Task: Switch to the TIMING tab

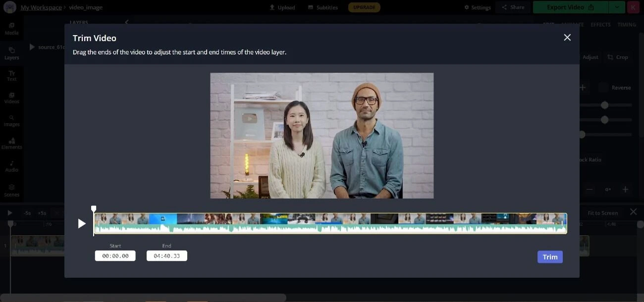Action: (626, 24)
